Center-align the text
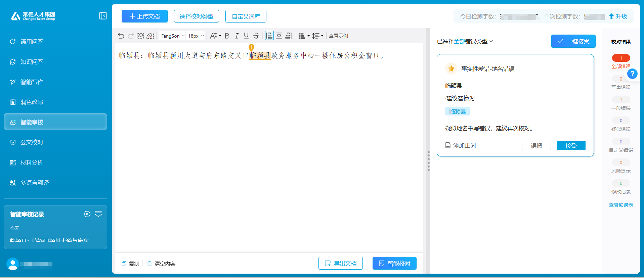The height and width of the screenshot is (278, 644). tap(279, 36)
